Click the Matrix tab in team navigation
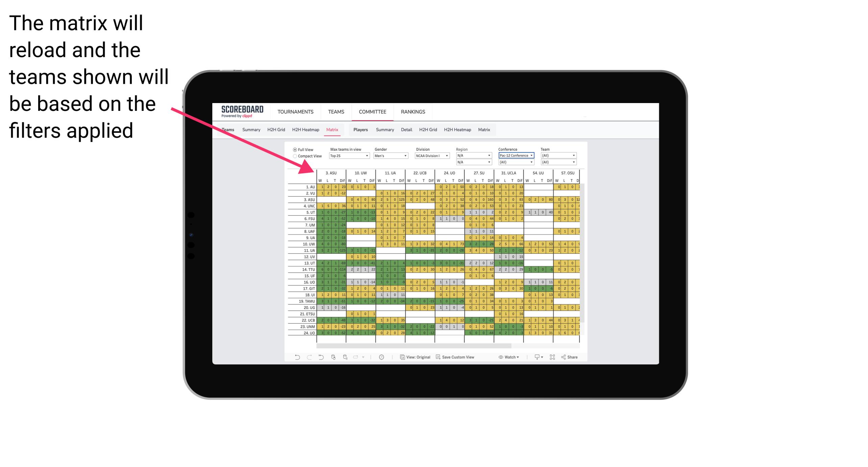 point(333,129)
